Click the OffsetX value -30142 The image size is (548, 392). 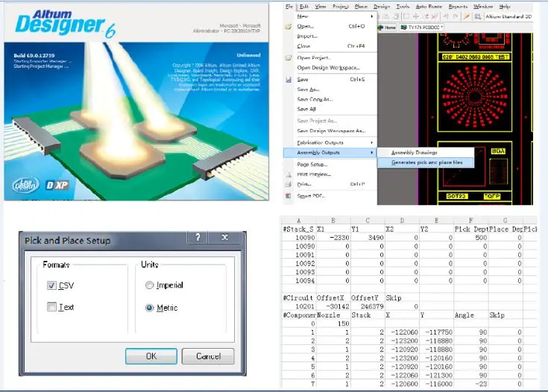pyautogui.click(x=333, y=306)
